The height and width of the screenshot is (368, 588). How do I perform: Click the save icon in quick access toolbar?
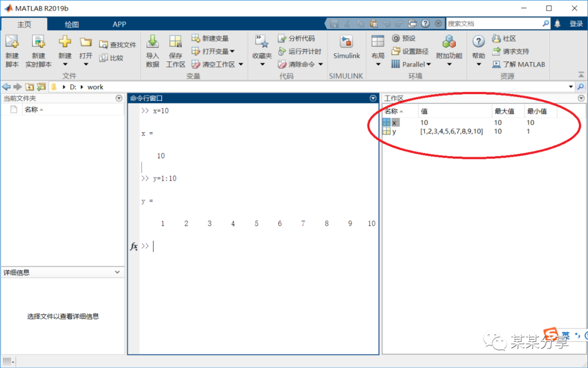point(334,23)
